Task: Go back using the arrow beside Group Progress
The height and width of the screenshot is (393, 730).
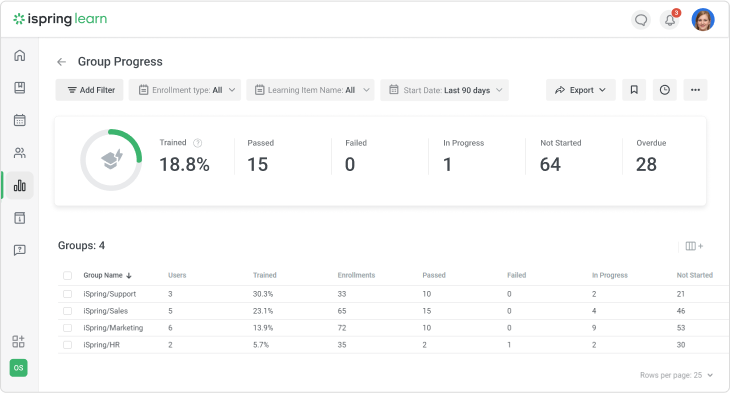Action: [x=61, y=61]
